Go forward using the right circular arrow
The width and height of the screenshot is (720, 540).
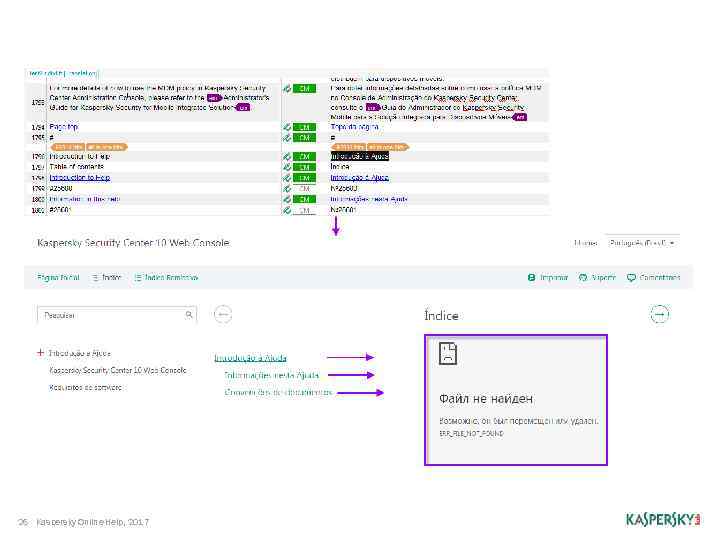[660, 315]
